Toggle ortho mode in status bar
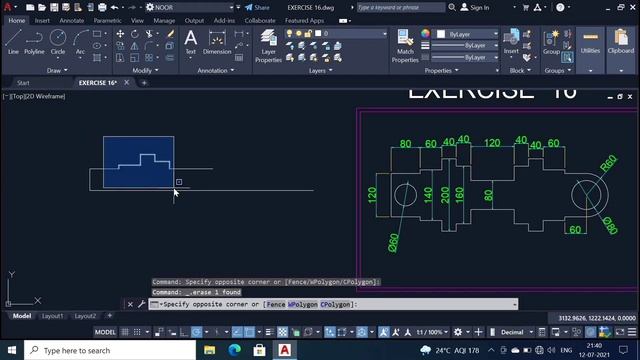Screen dimensions: 640x360 coord(184,332)
